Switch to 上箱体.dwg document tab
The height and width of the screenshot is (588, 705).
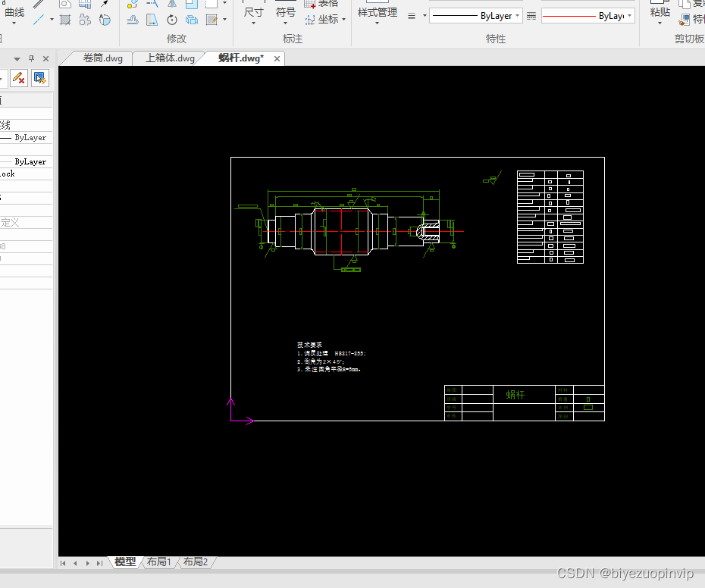pos(170,58)
